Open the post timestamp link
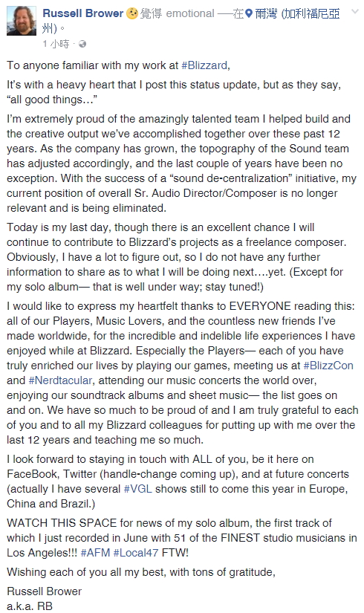The image size is (364, 613). point(56,44)
